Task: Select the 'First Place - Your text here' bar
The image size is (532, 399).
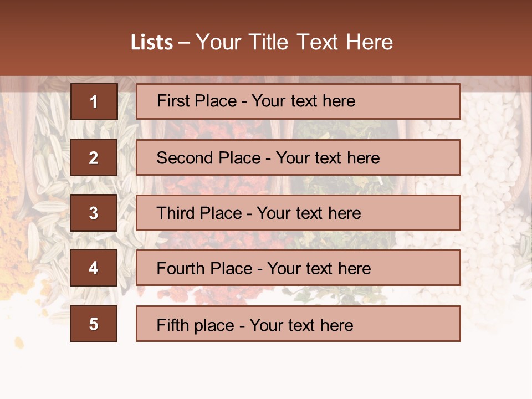Action: [x=298, y=101]
